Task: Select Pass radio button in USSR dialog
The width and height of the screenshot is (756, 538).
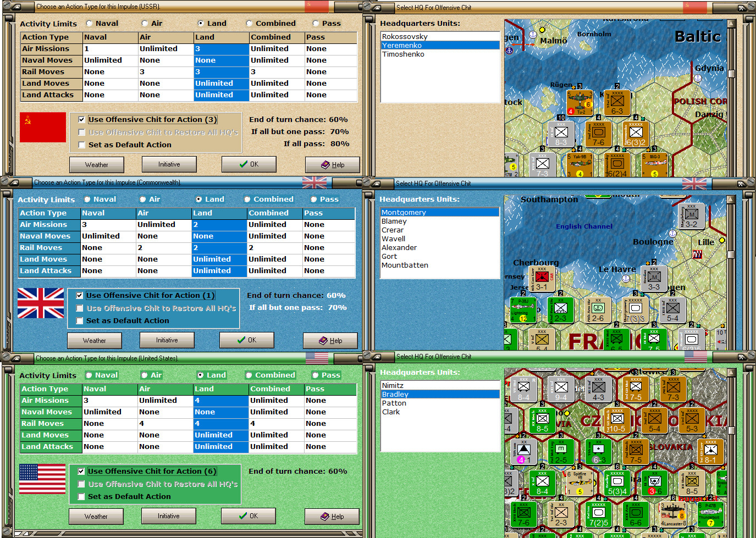Action: tap(316, 24)
